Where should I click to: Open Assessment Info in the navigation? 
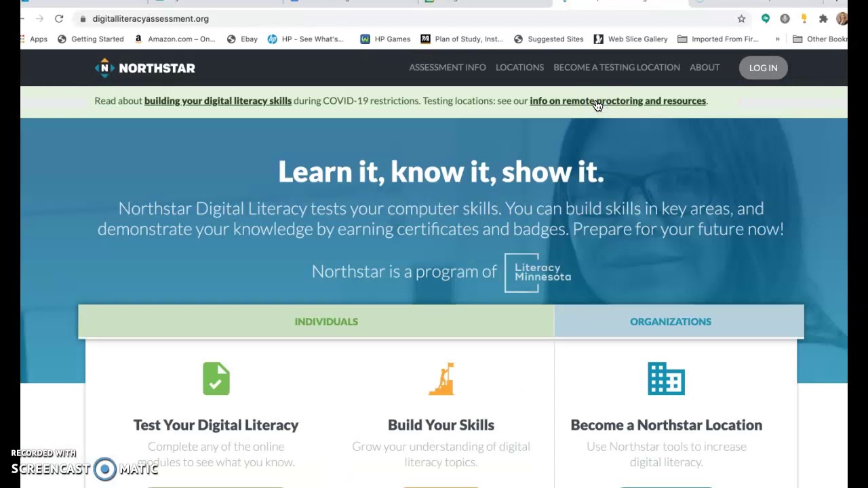448,68
